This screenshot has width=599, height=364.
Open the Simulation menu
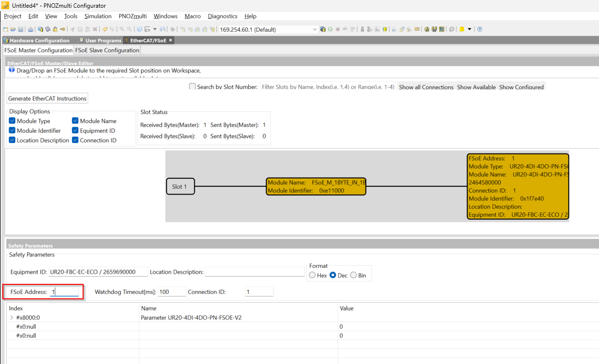pos(98,16)
